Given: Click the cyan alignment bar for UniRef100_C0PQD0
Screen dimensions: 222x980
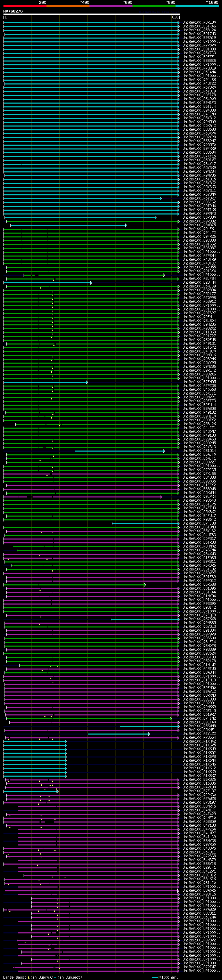Looking at the screenshot, I should pyautogui.click(x=80, y=218).
